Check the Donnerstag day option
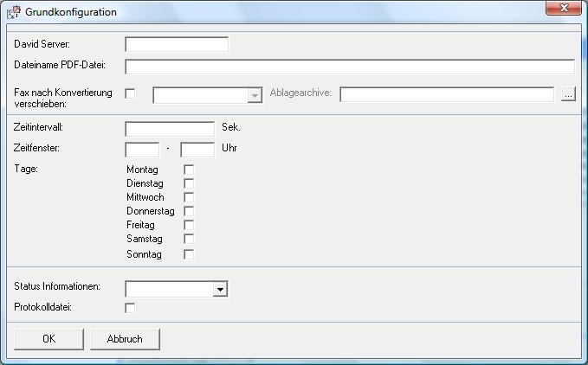The width and height of the screenshot is (588, 365). [189, 211]
